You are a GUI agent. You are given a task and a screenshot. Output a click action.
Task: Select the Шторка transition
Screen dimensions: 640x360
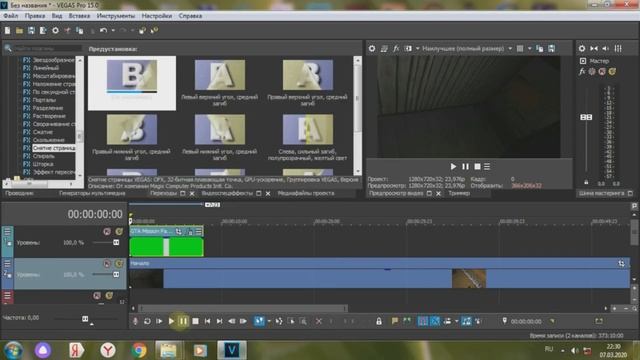point(43,164)
